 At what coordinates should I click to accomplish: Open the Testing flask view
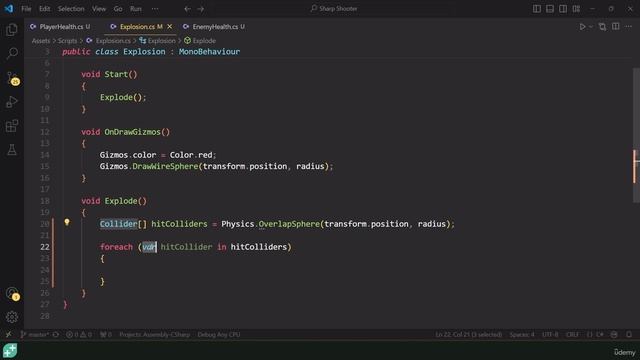12,150
